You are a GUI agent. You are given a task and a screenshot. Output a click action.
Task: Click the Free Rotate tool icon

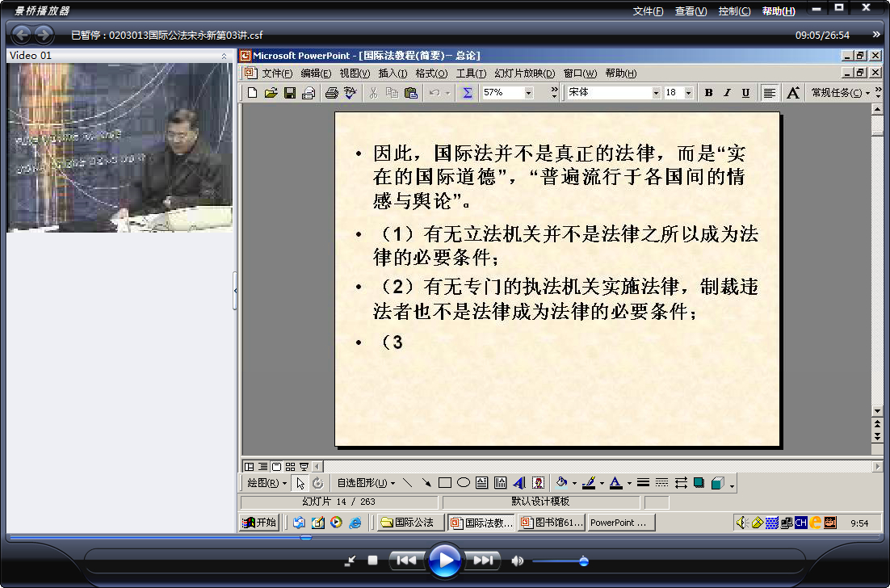point(318,483)
